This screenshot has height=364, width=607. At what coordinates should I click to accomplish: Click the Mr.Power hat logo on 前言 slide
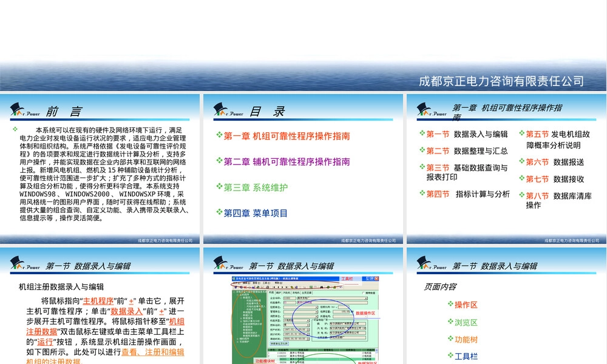25,109
